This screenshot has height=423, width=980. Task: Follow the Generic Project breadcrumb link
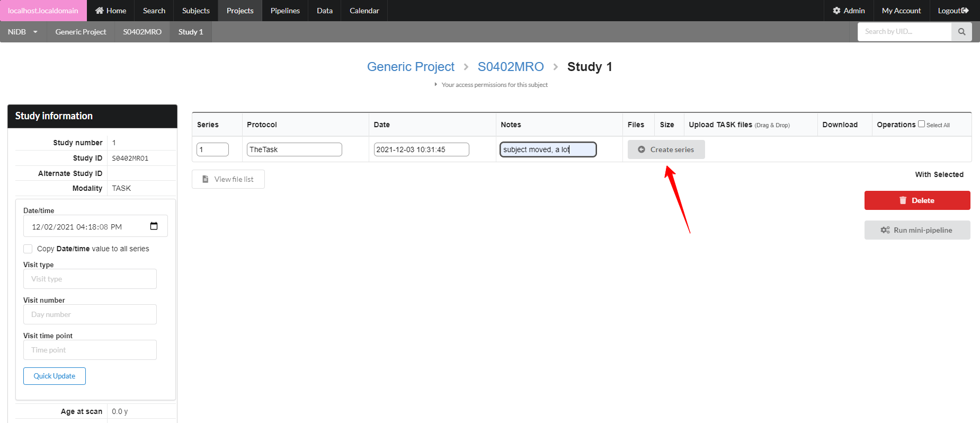coord(410,67)
